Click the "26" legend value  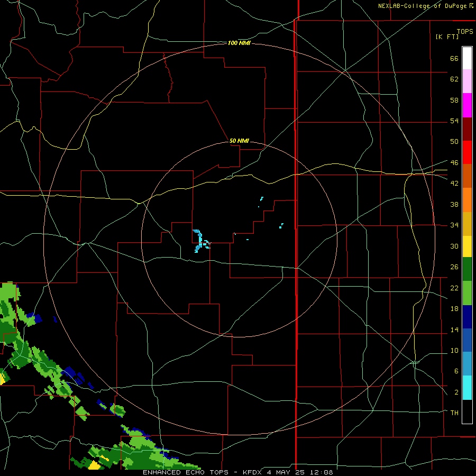pyautogui.click(x=454, y=267)
